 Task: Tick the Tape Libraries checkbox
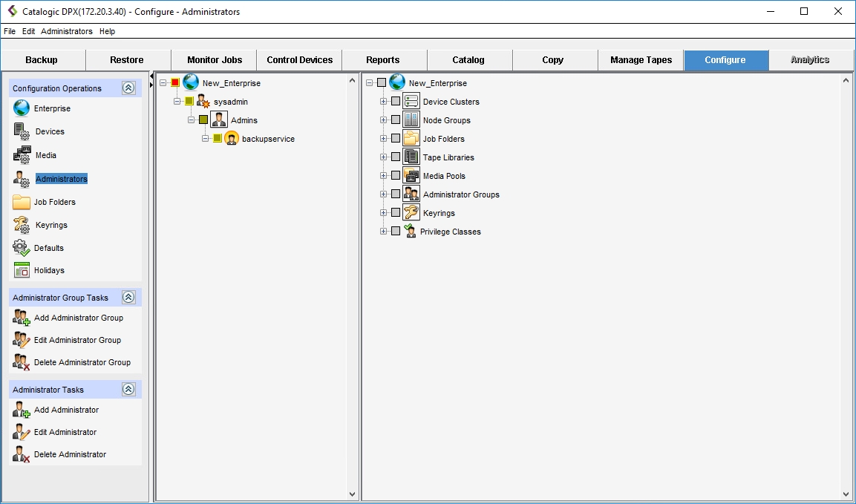point(396,157)
